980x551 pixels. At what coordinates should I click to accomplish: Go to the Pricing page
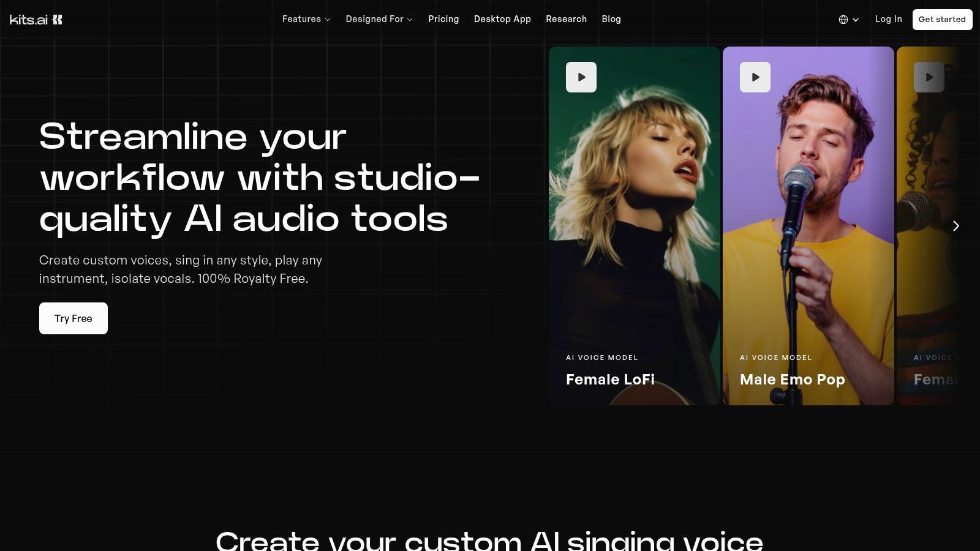coord(443,19)
